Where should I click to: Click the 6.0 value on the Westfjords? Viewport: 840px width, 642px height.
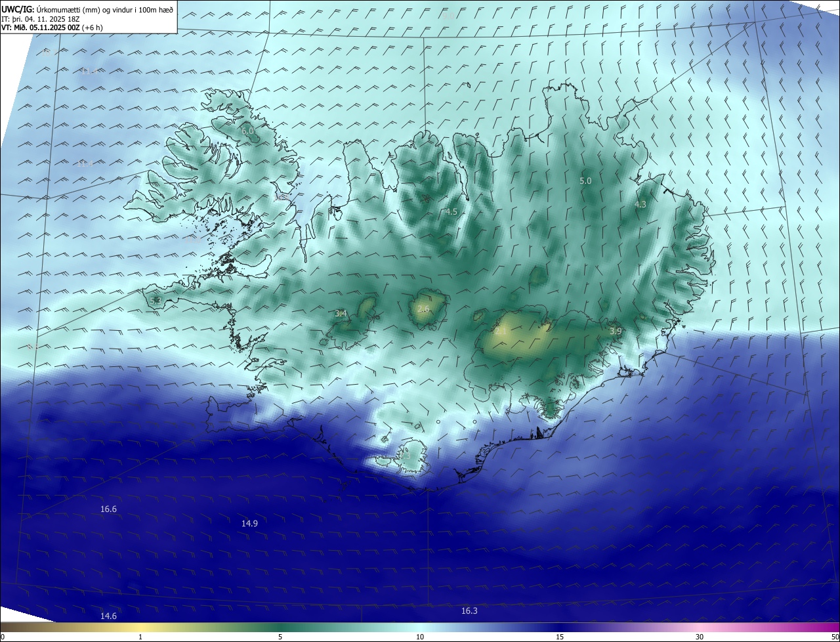click(x=247, y=131)
